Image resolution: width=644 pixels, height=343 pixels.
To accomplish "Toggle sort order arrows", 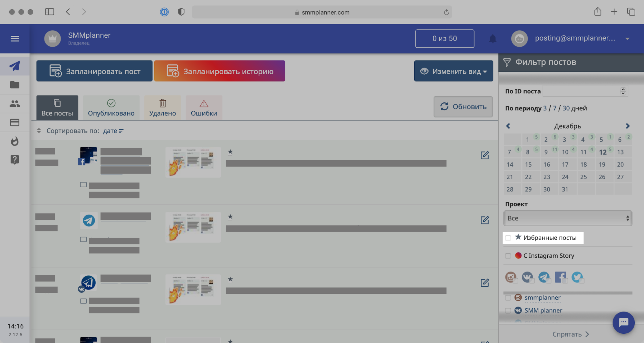I will click(39, 131).
